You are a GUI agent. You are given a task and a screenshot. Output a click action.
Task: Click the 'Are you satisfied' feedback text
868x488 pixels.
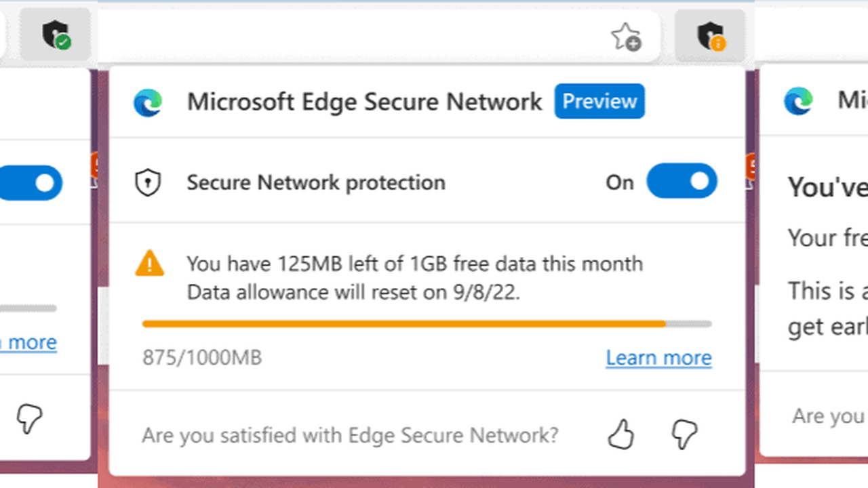[x=349, y=434]
